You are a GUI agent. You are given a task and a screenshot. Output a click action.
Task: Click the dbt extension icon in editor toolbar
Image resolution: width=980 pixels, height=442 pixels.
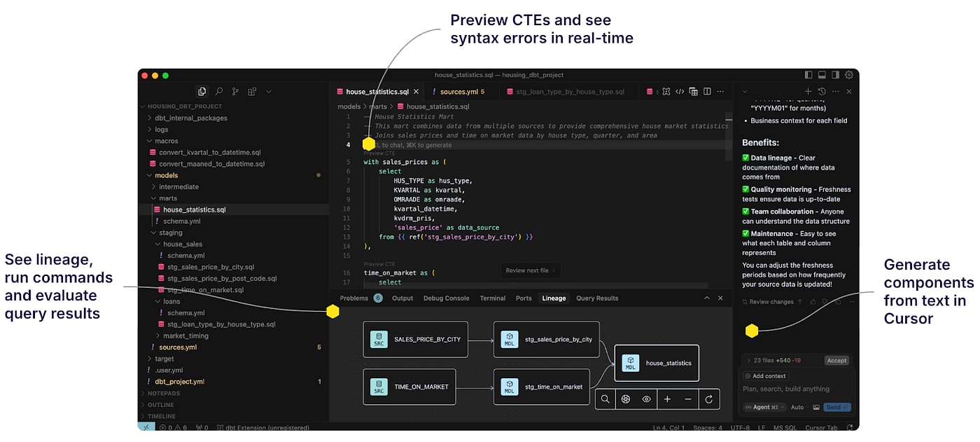point(666,92)
